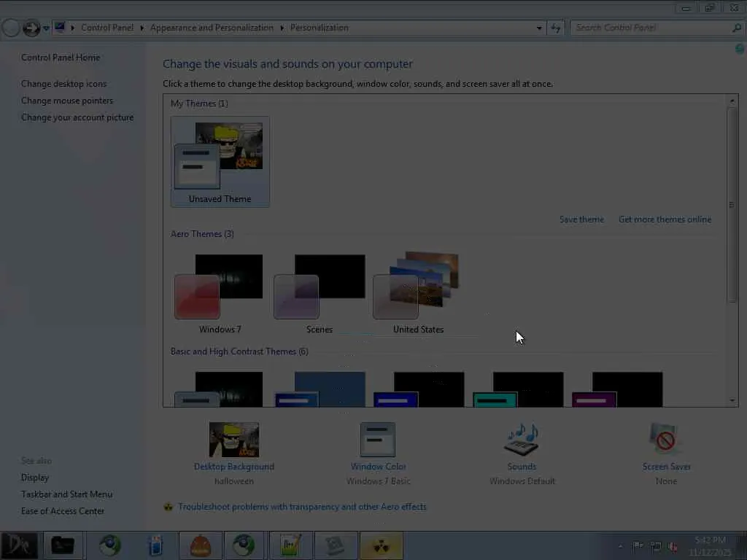747x560 pixels.
Task: Click the taskbar clock showing 5:42 PM
Action: [x=709, y=546]
